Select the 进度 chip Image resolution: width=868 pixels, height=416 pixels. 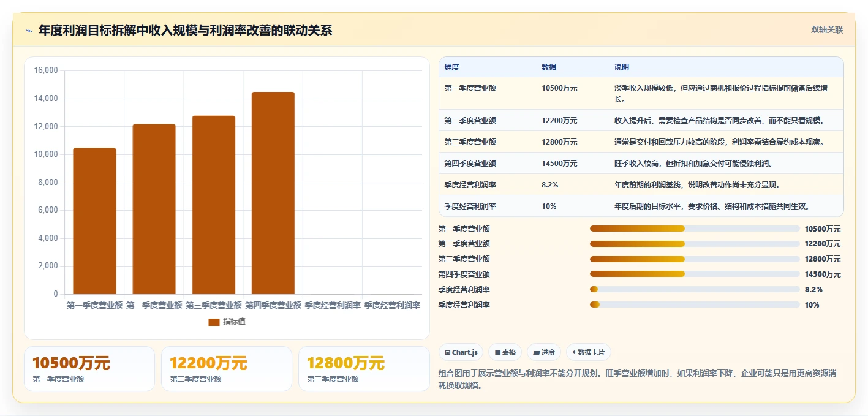[544, 352]
